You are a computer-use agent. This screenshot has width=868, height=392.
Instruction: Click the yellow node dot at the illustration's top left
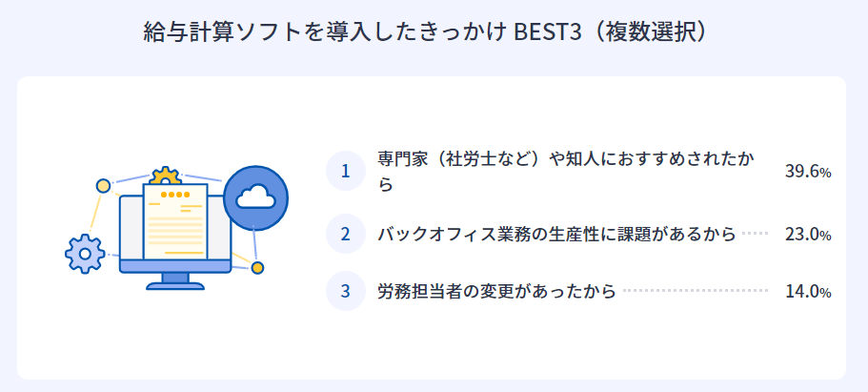(x=103, y=185)
